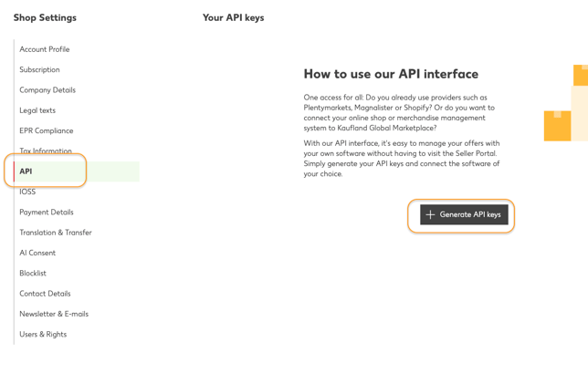Click the Generate API keys button
The width and height of the screenshot is (588, 384).
(464, 214)
